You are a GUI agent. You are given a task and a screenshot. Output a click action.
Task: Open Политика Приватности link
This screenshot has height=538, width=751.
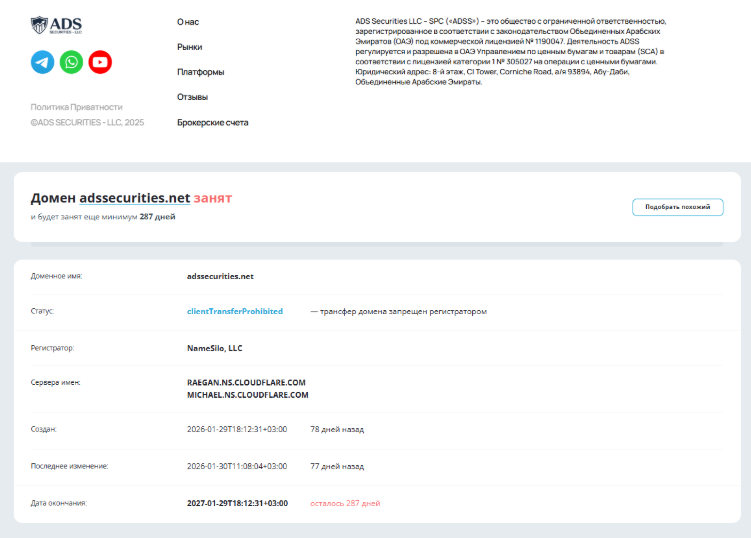pos(77,107)
